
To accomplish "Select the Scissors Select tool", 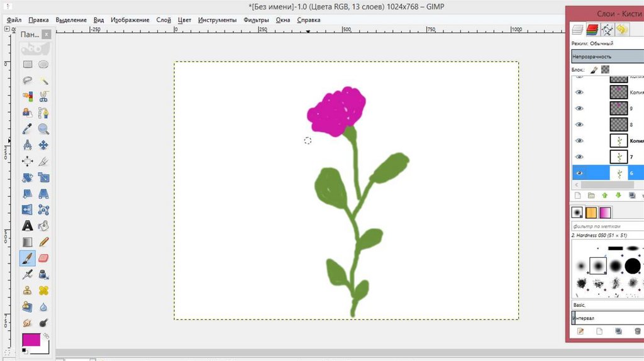I will point(43,97).
